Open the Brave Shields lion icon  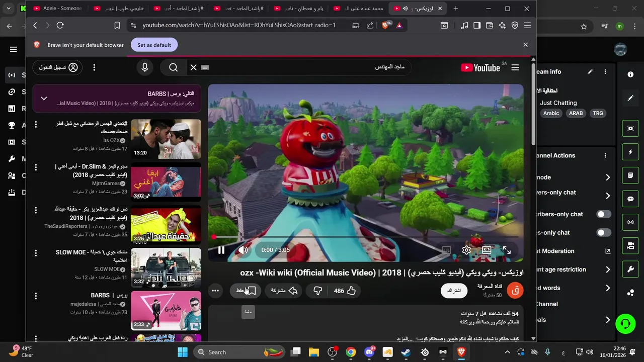(386, 25)
